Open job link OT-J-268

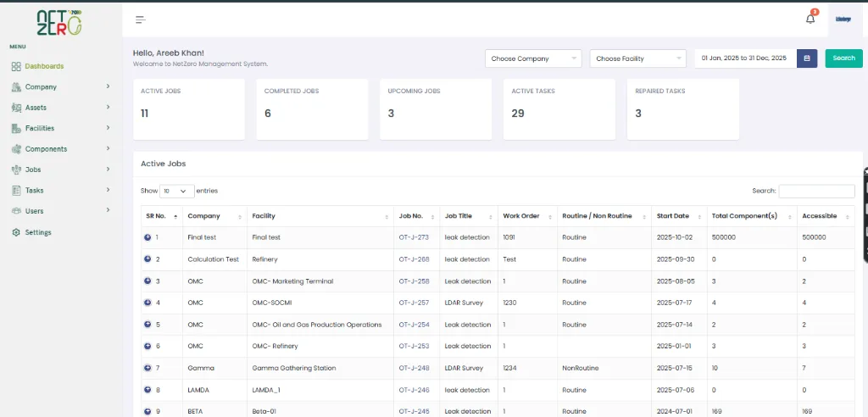point(414,259)
